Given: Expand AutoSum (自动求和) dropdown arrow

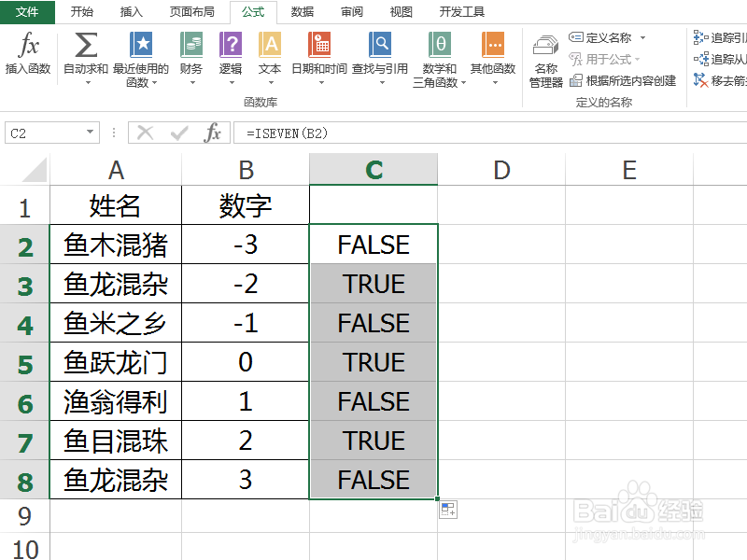Looking at the screenshot, I should tap(88, 83).
